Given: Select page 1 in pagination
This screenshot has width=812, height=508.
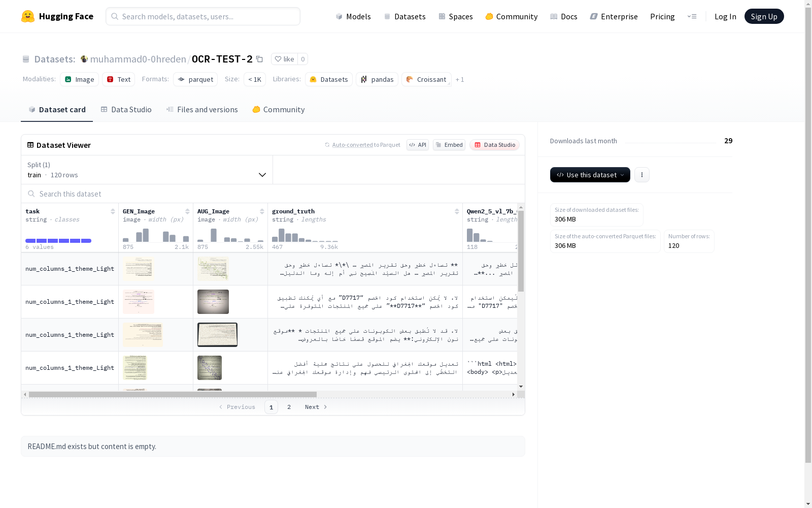Looking at the screenshot, I should pos(271,407).
